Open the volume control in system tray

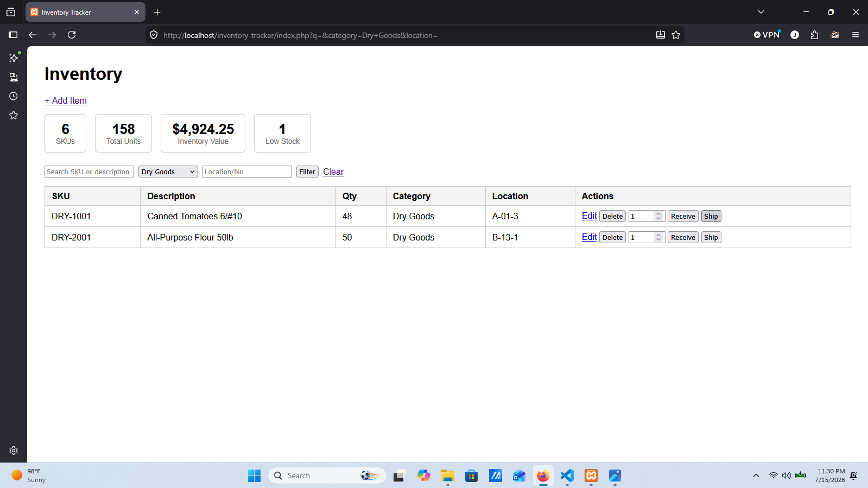click(x=787, y=476)
